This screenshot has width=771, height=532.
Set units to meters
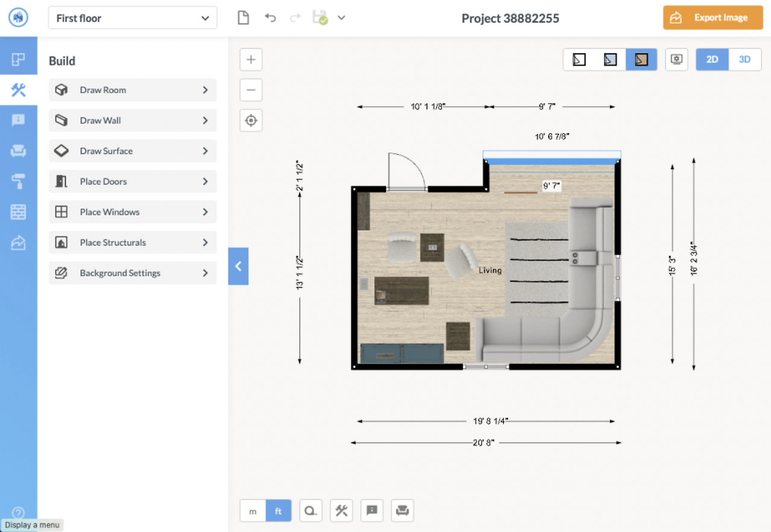coord(253,511)
